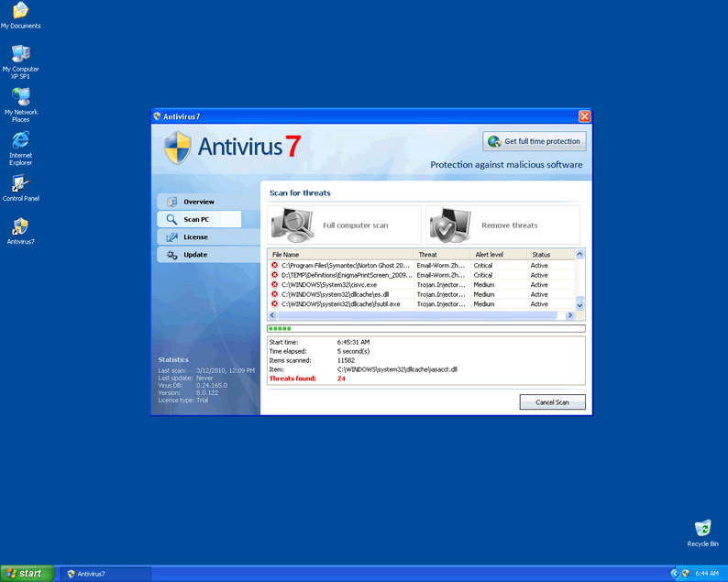Screen dimensions: 728x582
Task: Open My Network Places icon
Action: [x=20, y=98]
